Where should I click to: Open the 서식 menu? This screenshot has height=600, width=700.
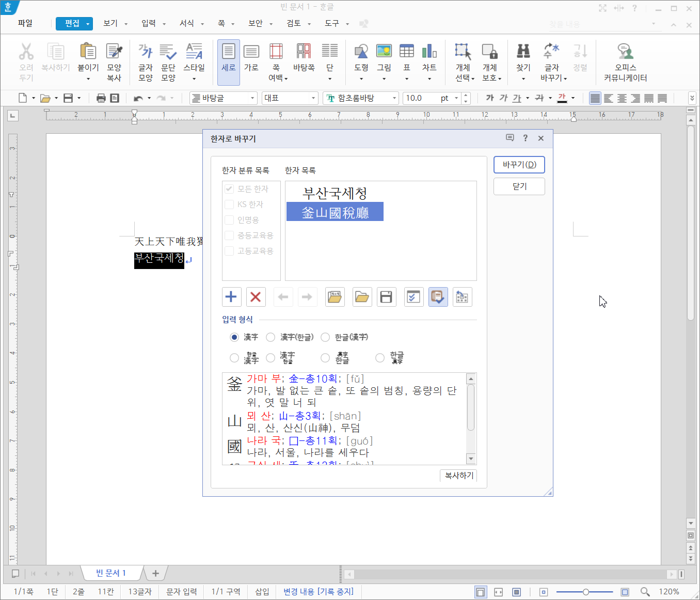click(x=186, y=23)
